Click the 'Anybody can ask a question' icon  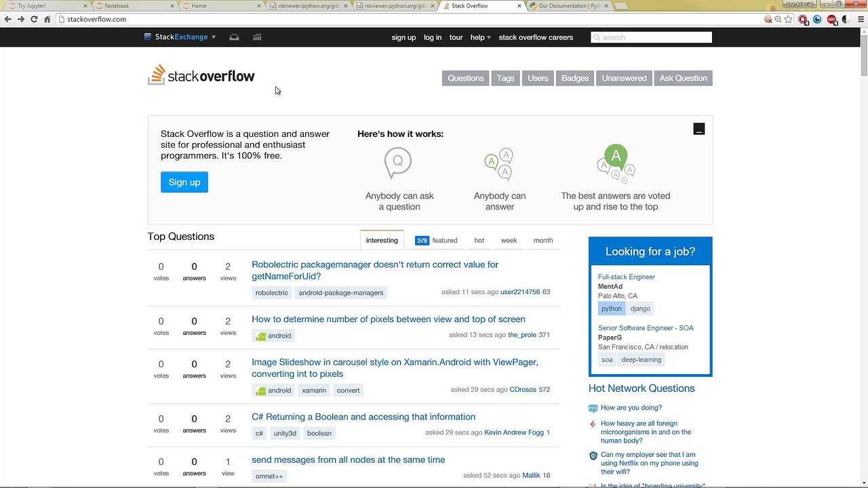click(x=398, y=163)
